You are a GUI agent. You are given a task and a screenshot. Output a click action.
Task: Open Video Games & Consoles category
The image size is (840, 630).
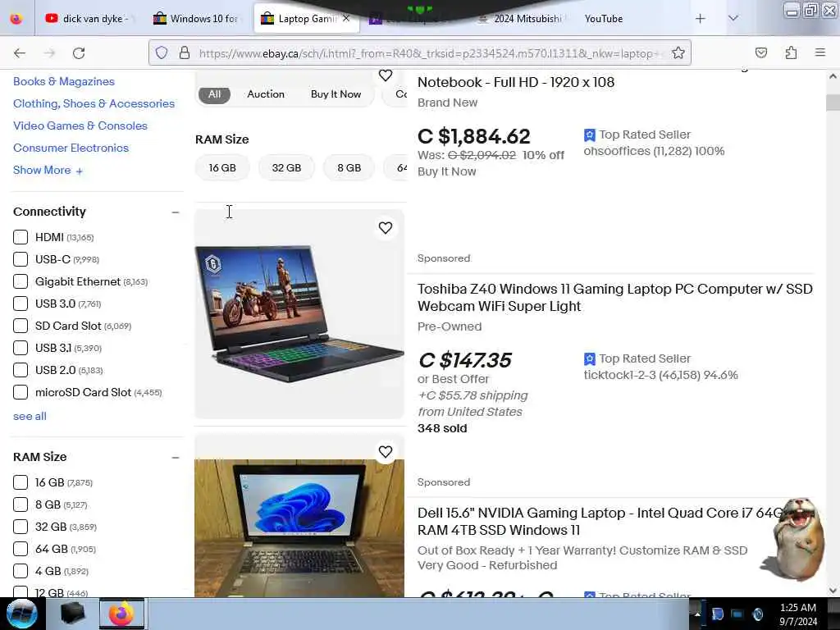pyautogui.click(x=80, y=126)
